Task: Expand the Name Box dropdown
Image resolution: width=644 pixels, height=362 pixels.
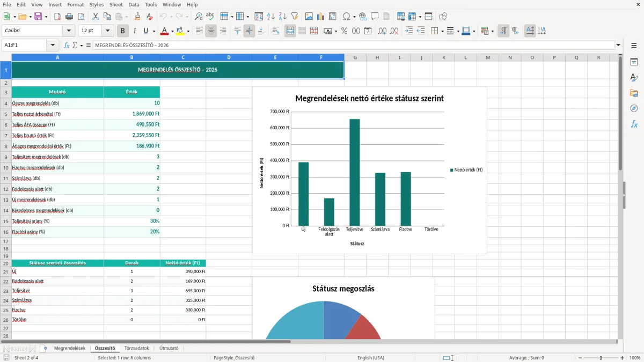Action: tap(53, 46)
